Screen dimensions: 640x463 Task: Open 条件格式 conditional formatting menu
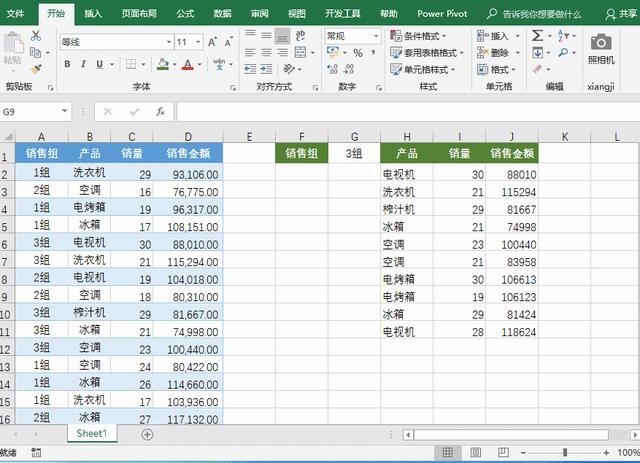click(x=418, y=36)
